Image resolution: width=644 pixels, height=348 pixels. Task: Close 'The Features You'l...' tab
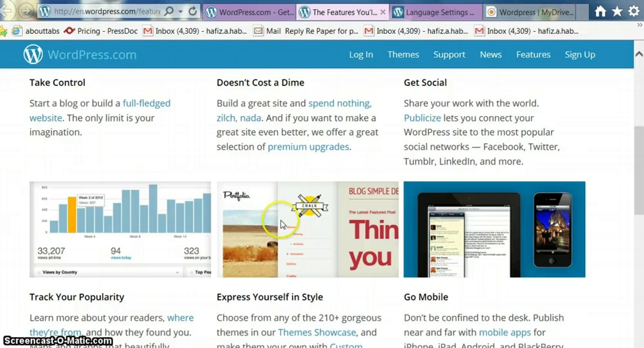pos(383,12)
